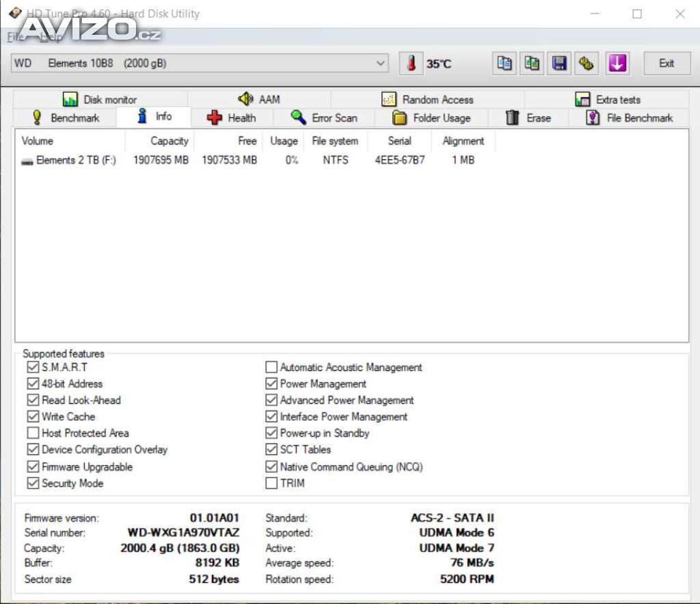The image size is (700, 604).
Task: Switch to the AAM tab
Action: [x=259, y=99]
